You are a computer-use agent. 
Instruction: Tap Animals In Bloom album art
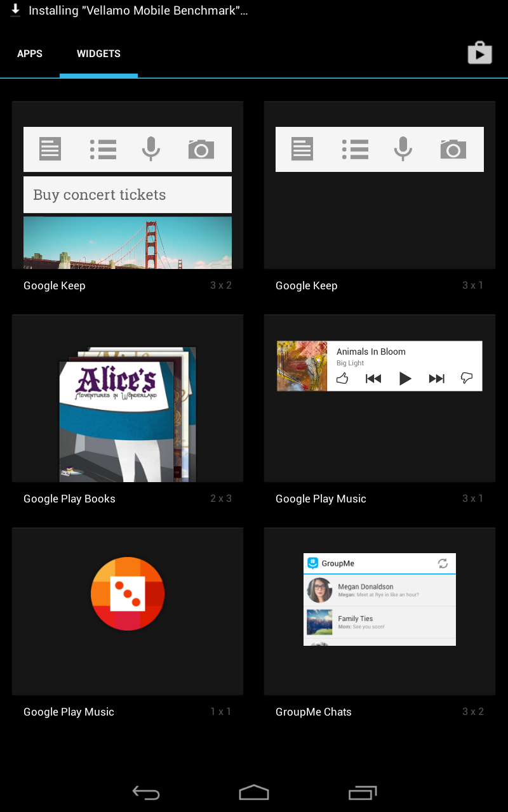pyautogui.click(x=302, y=366)
